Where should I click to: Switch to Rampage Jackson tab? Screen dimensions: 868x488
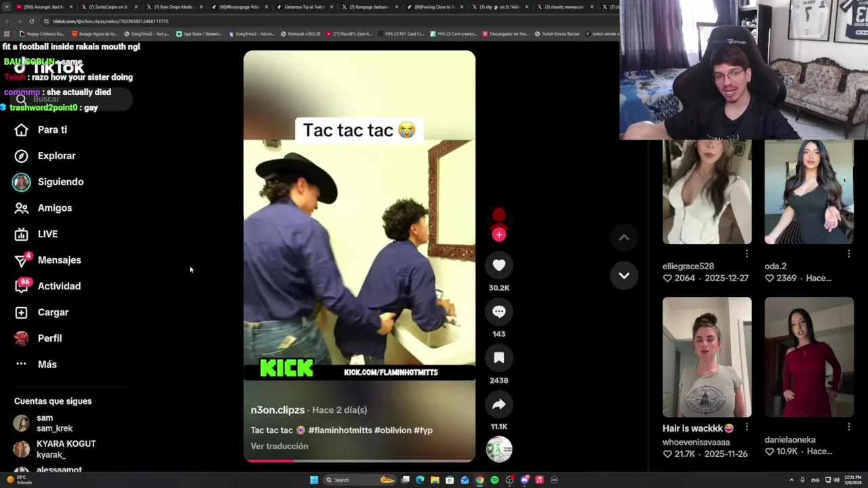point(371,7)
